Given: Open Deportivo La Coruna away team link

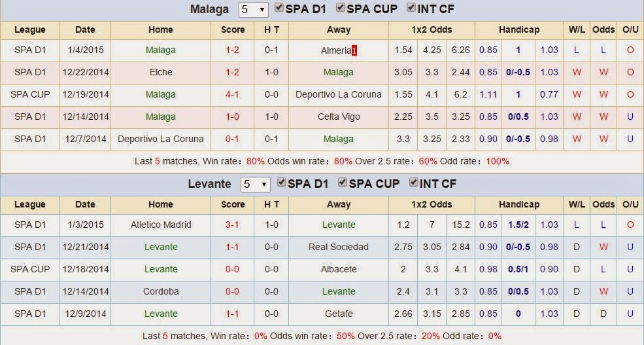Looking at the screenshot, I should (339, 94).
